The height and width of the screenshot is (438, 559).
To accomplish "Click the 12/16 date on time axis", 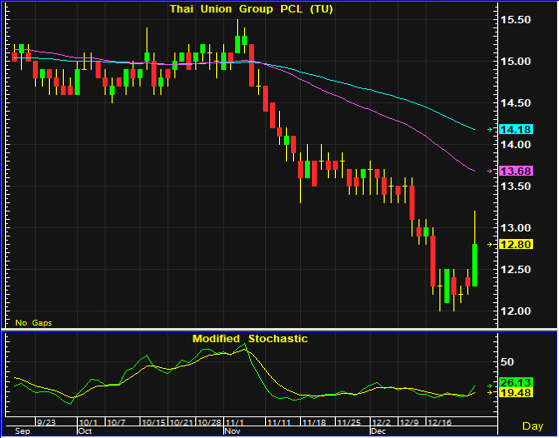I will (x=440, y=423).
